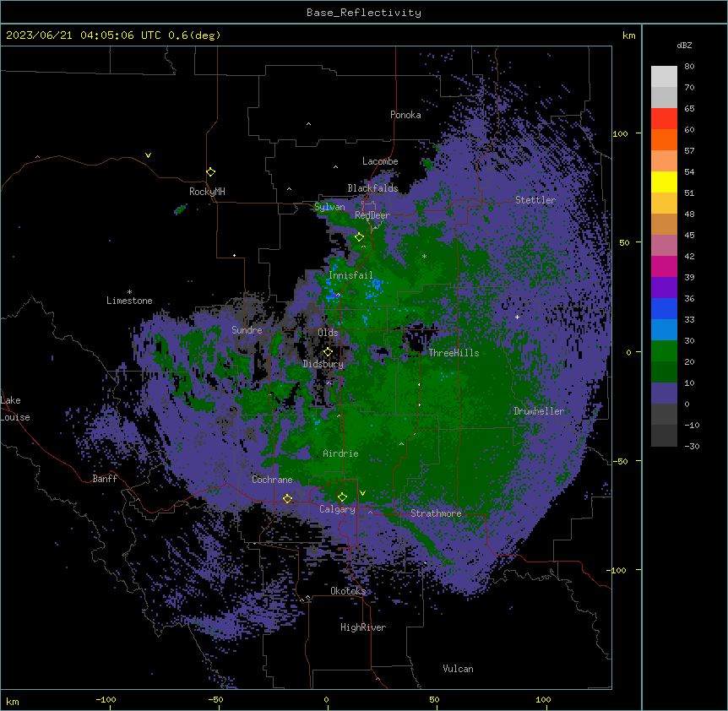
Task: Click the 50 tick on bottom axis
Action: (x=433, y=700)
